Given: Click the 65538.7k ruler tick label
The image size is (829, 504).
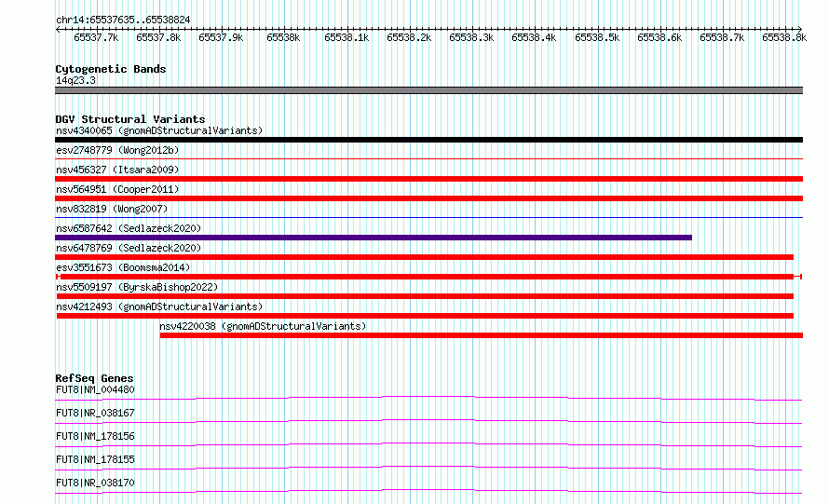Looking at the screenshot, I should click(722, 38).
